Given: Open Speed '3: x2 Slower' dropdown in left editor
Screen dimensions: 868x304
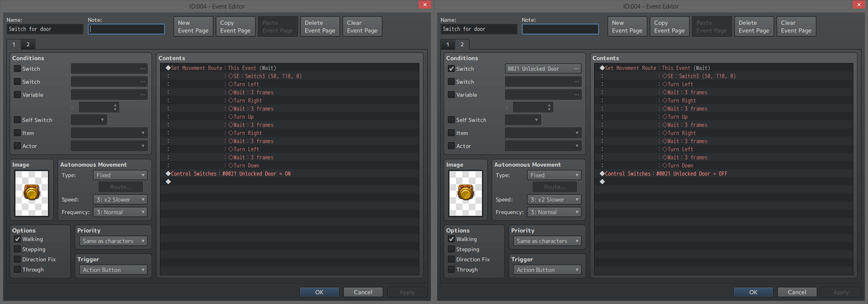Looking at the screenshot, I should 120,199.
